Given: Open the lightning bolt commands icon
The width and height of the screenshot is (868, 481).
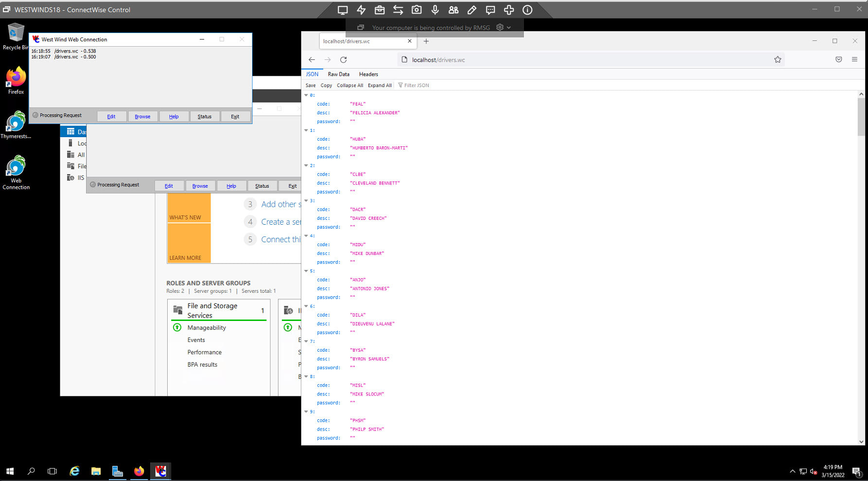Looking at the screenshot, I should [361, 10].
